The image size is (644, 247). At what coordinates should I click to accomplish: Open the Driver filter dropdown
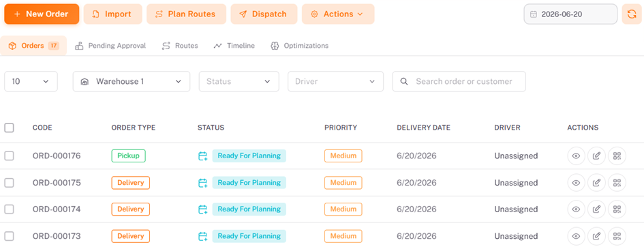click(x=335, y=81)
